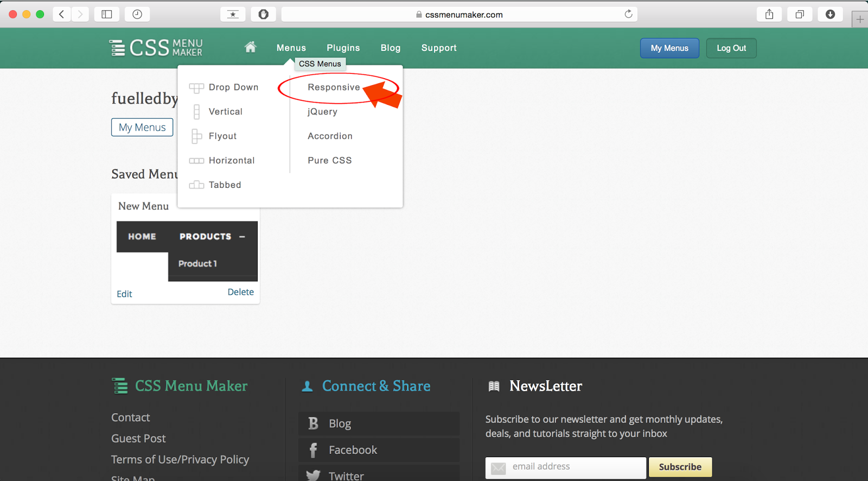Open the Menus nav item

point(291,48)
